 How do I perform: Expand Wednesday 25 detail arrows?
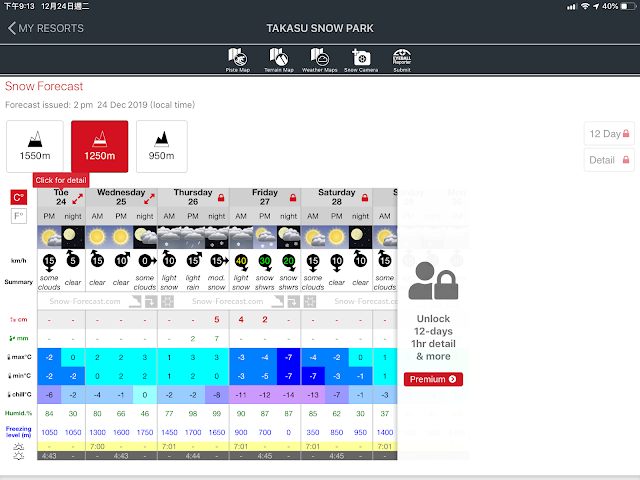pyautogui.click(x=149, y=199)
